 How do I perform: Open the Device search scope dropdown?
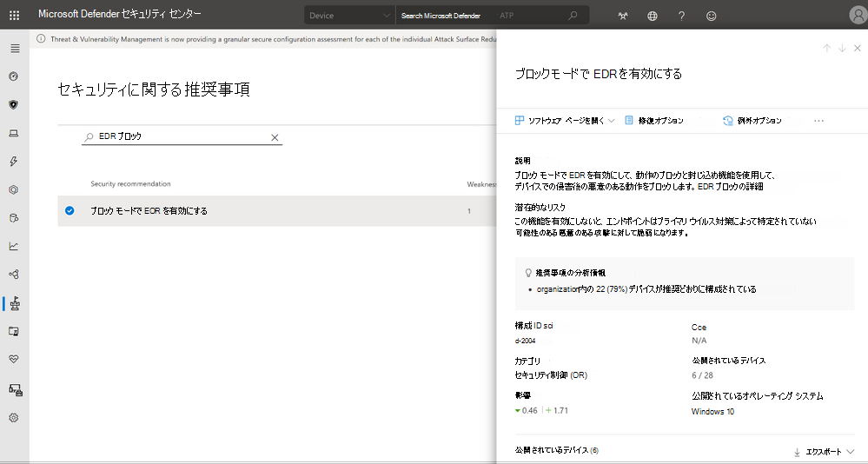(350, 16)
